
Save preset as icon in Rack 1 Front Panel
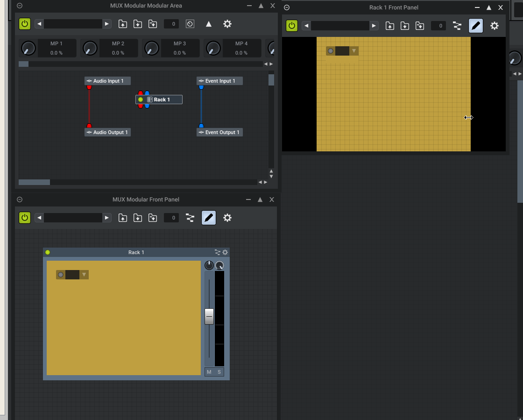pyautogui.click(x=420, y=26)
